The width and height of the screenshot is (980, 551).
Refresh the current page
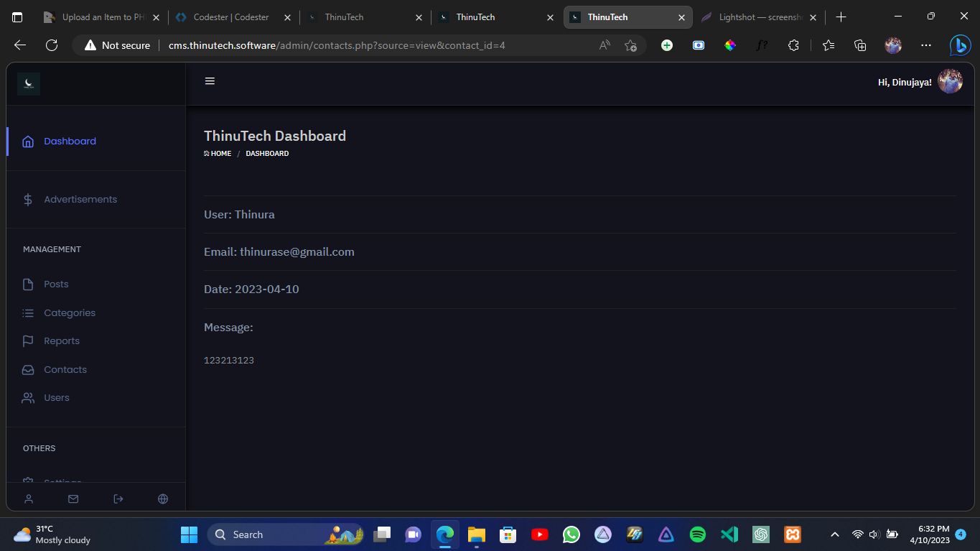(52, 45)
